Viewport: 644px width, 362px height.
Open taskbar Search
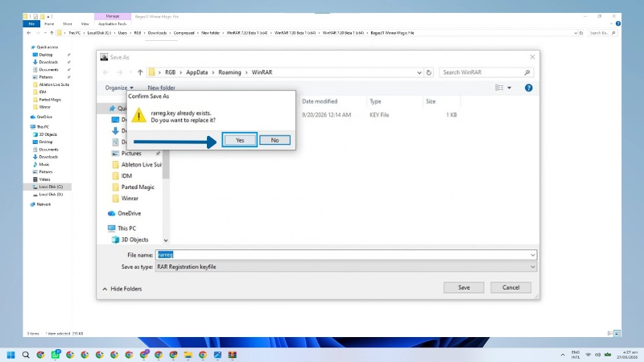point(26,355)
